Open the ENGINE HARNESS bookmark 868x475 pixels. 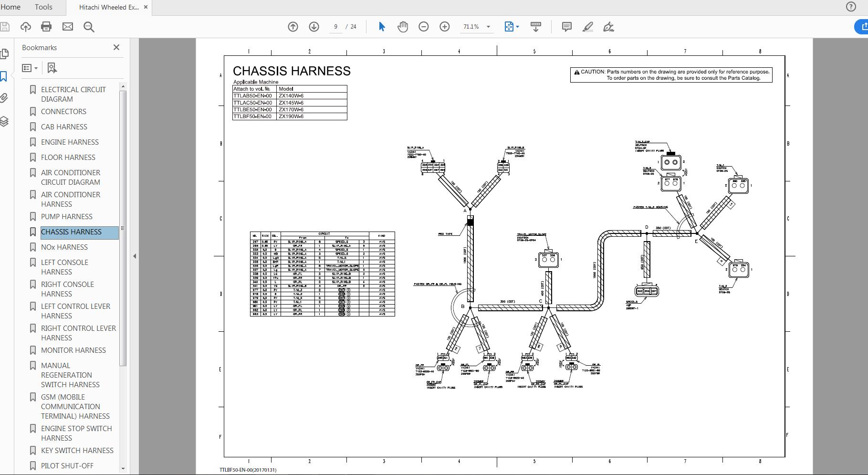point(70,142)
